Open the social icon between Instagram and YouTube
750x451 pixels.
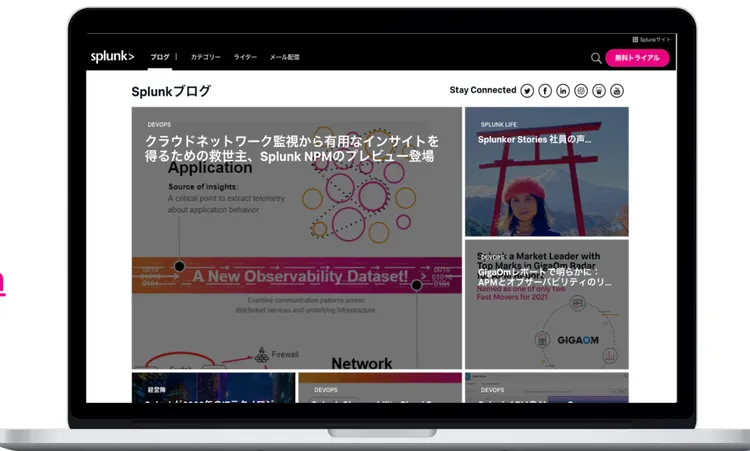point(599,91)
